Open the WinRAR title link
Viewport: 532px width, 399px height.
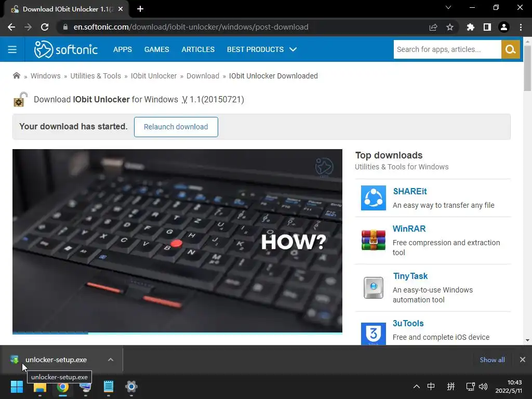point(409,229)
